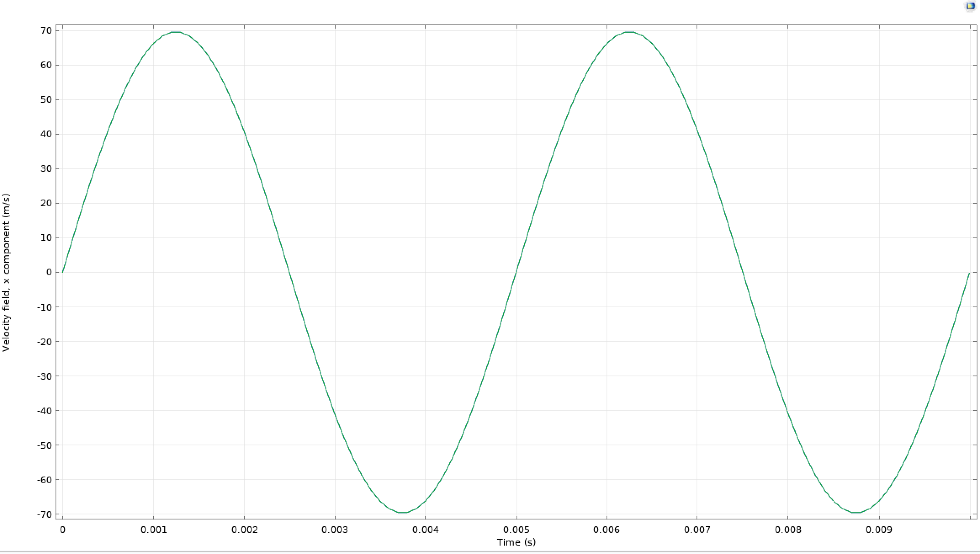Click the 30 y-axis tick label
The height and width of the screenshot is (554, 980).
46,169
